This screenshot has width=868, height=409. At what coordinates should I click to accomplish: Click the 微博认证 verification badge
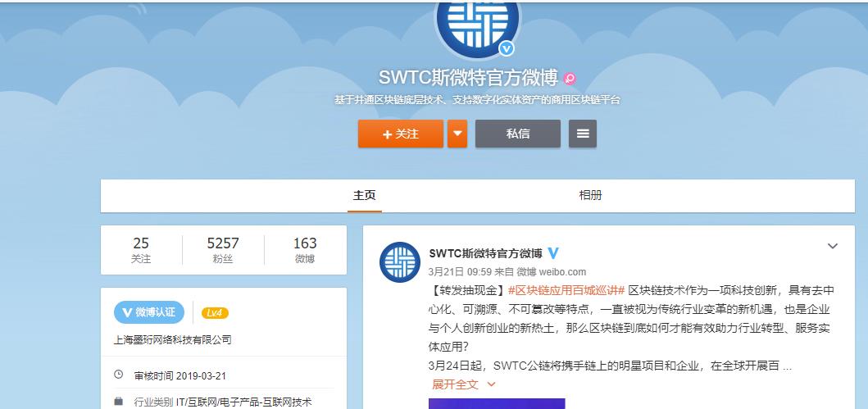pos(148,312)
